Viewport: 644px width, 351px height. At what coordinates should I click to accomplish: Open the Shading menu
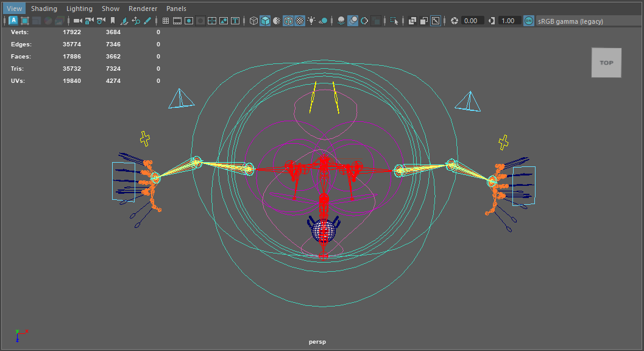[x=44, y=9]
